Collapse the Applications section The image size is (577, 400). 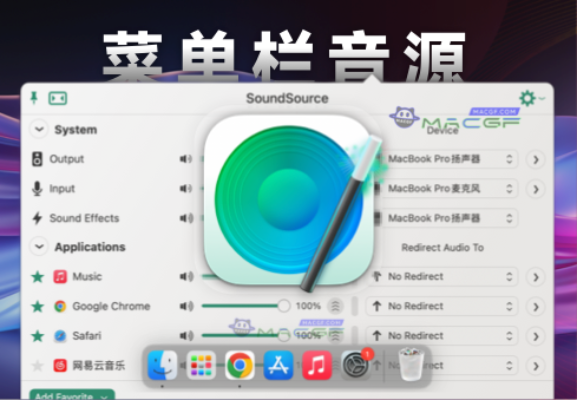tap(39, 247)
